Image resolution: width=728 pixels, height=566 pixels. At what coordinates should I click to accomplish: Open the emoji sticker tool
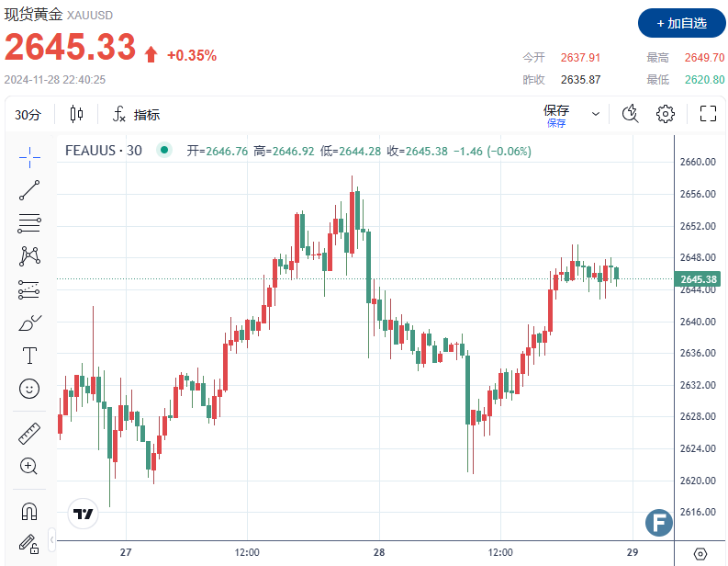point(29,389)
